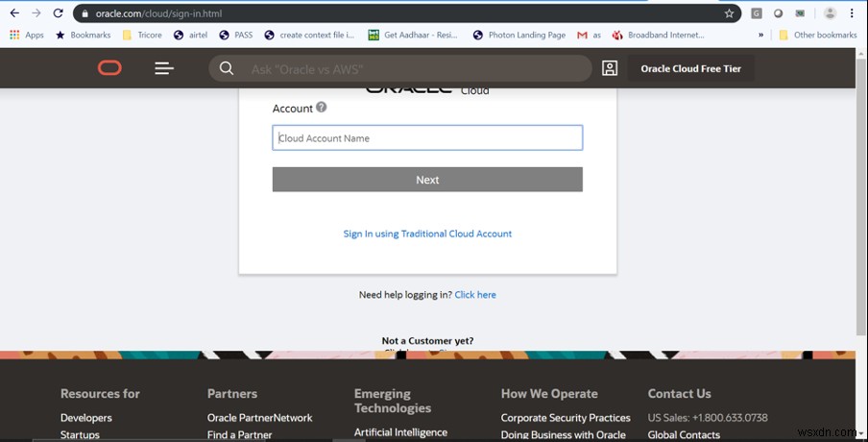Go back with the browser back arrow
The width and height of the screenshot is (868, 442).
coord(15,13)
